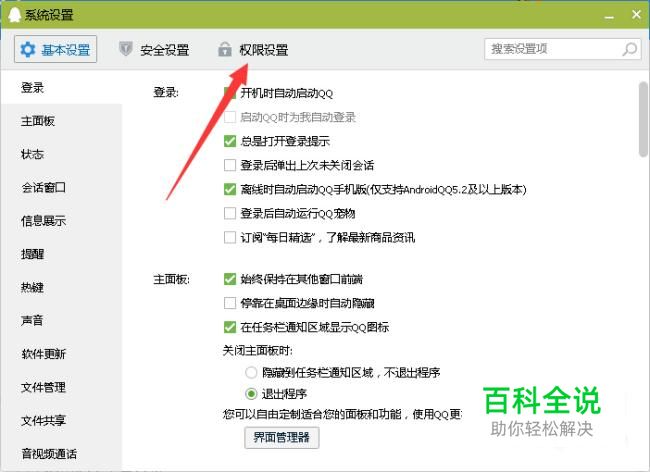The image size is (650, 472).
Task: Click the lock icon of 权限设置
Action: pyautogui.click(x=225, y=49)
